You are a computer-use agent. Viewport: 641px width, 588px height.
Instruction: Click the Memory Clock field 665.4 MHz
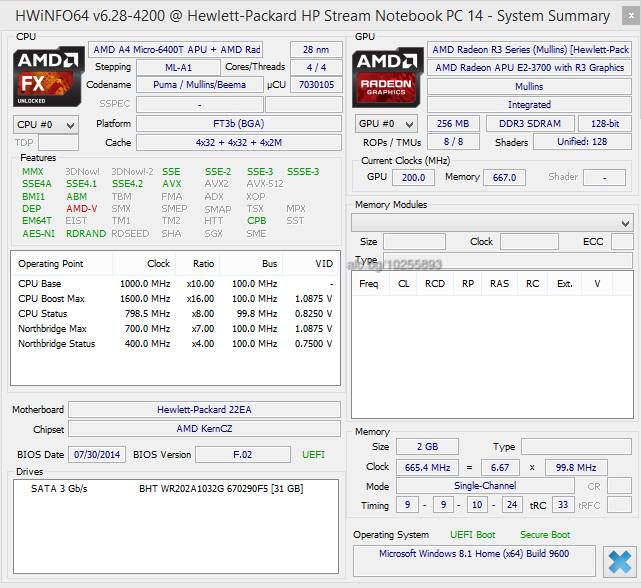point(427,467)
